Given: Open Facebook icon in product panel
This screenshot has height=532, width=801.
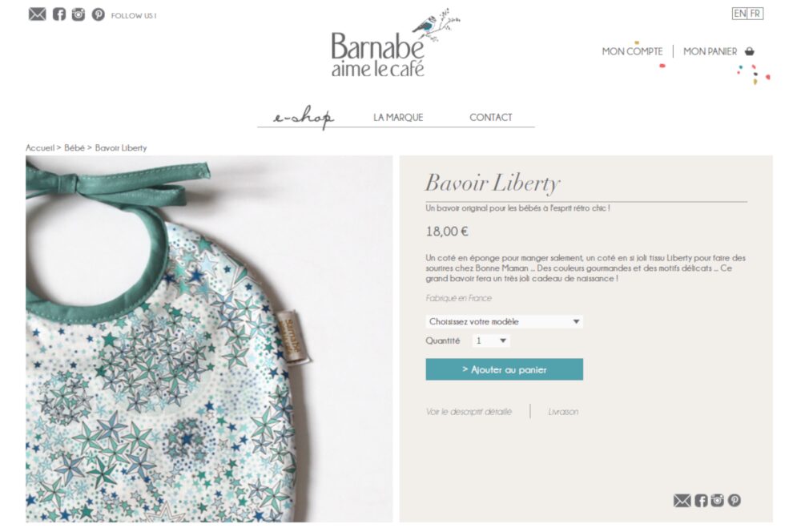Looking at the screenshot, I should (x=701, y=500).
